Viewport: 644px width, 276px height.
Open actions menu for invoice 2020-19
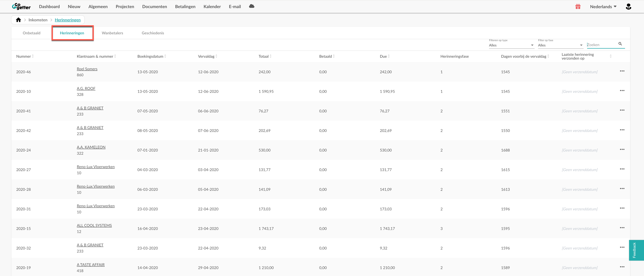pos(622,267)
